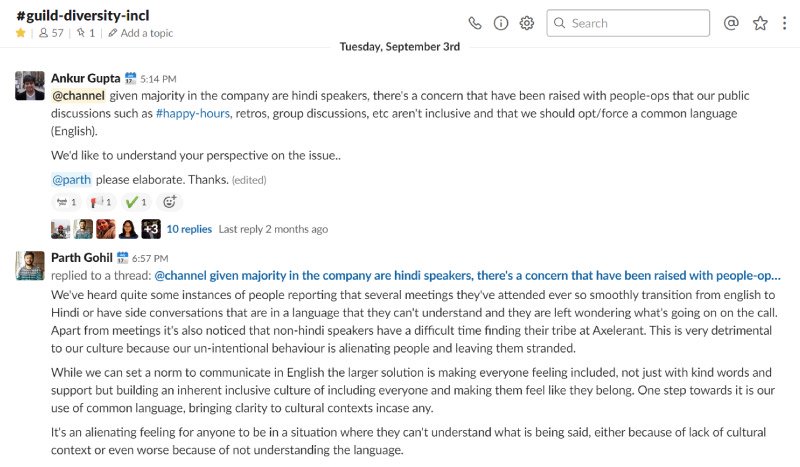The image size is (800, 467).
Task: Open channel details info icon
Action: pyautogui.click(x=501, y=23)
